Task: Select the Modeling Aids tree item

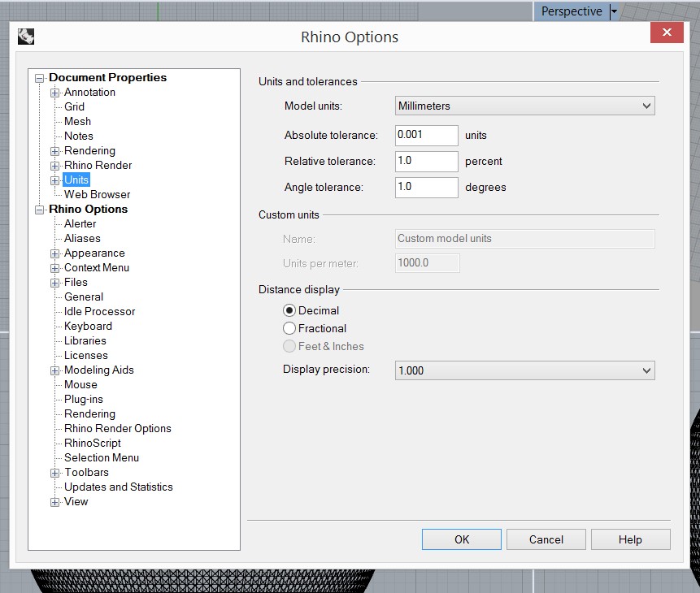Action: (x=98, y=370)
